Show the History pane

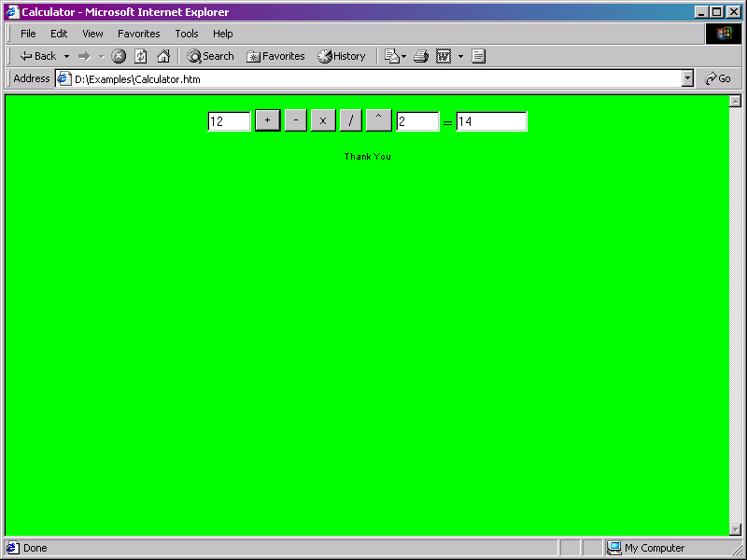[x=342, y=56]
